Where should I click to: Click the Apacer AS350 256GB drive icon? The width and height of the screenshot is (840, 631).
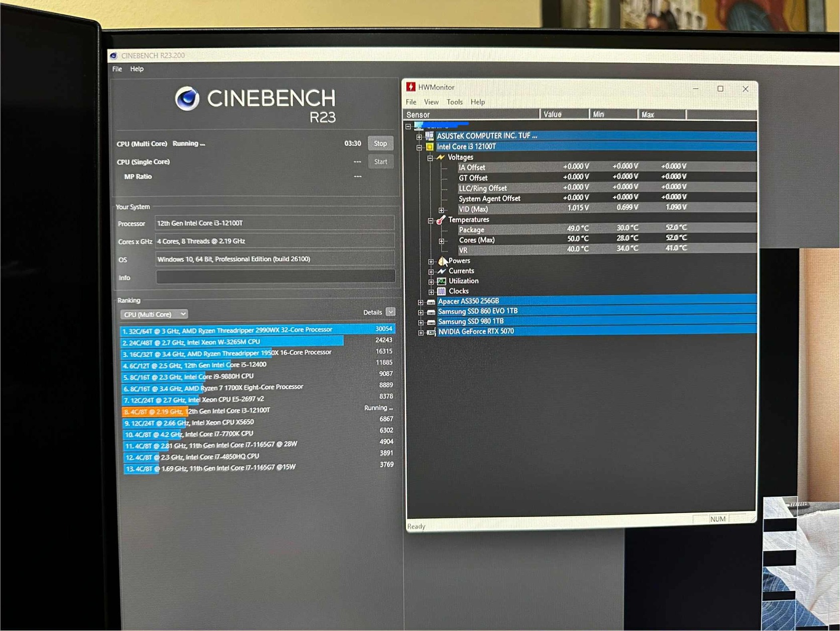coord(431,302)
